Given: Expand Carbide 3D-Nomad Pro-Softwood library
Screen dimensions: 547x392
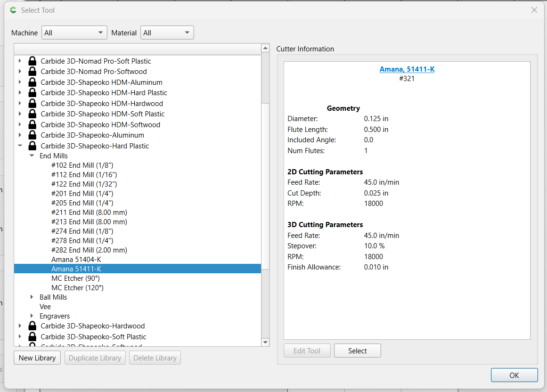Looking at the screenshot, I should [20, 72].
